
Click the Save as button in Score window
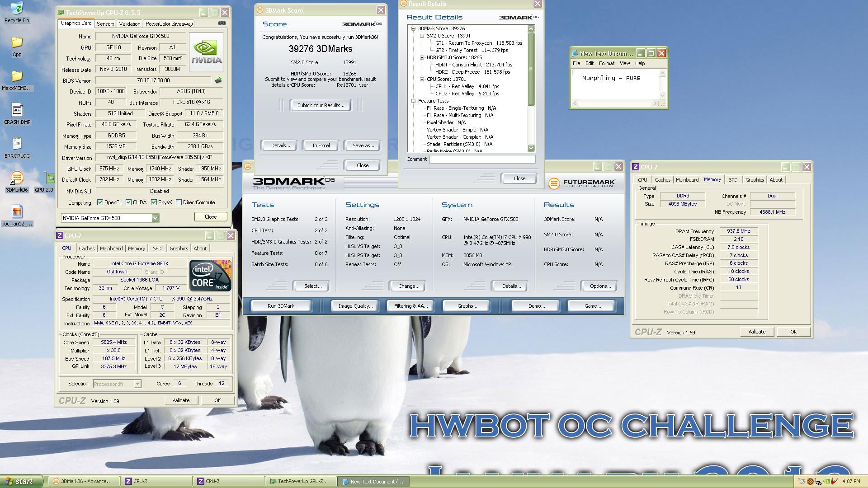click(363, 145)
